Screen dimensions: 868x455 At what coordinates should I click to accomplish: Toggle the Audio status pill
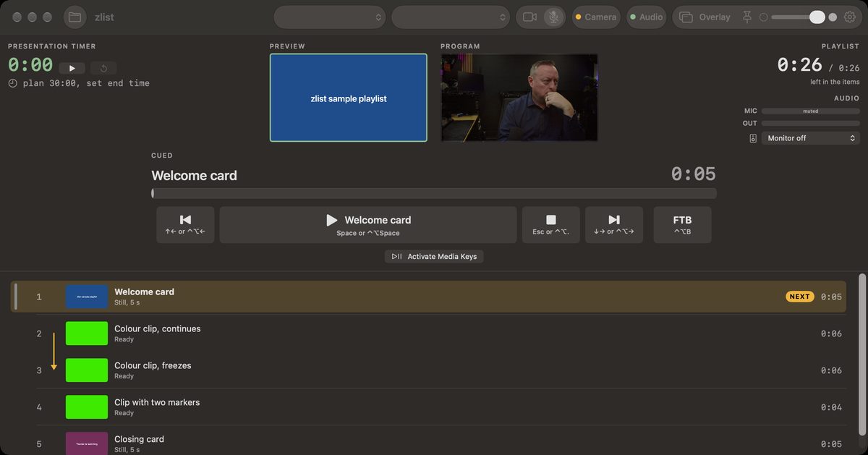tap(647, 17)
